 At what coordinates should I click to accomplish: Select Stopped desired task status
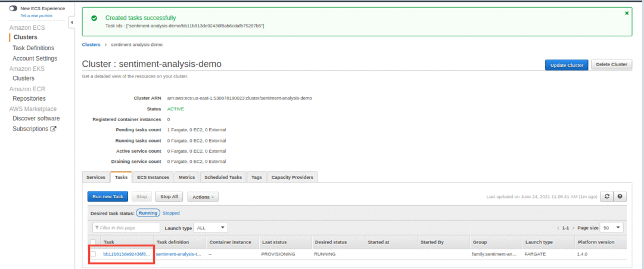pyautogui.click(x=171, y=213)
